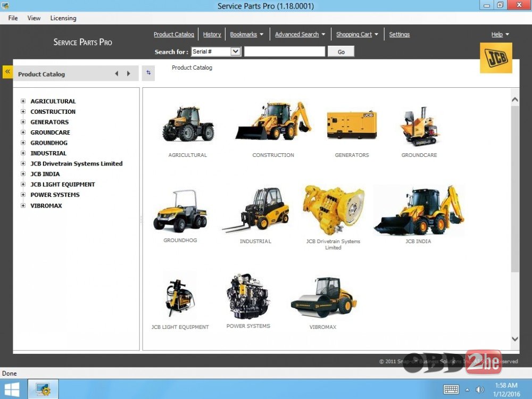The height and width of the screenshot is (399, 532).
Task: Expand the JCB INDIA tree node
Action: 23,174
